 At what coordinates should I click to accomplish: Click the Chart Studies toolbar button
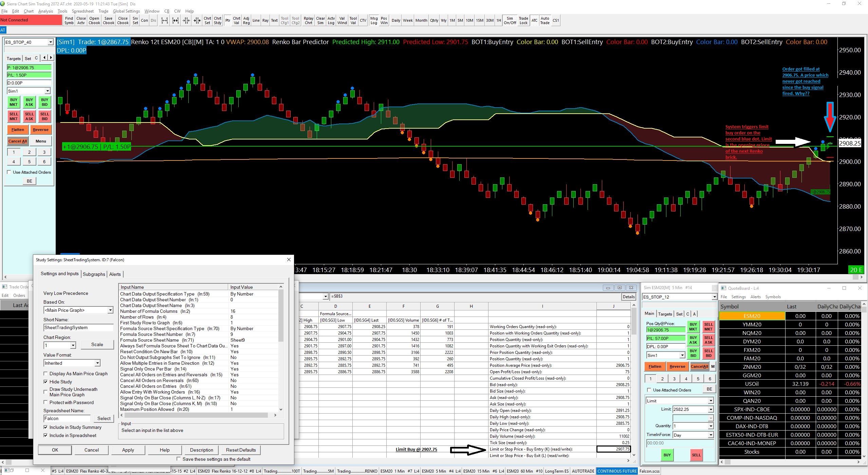point(218,21)
